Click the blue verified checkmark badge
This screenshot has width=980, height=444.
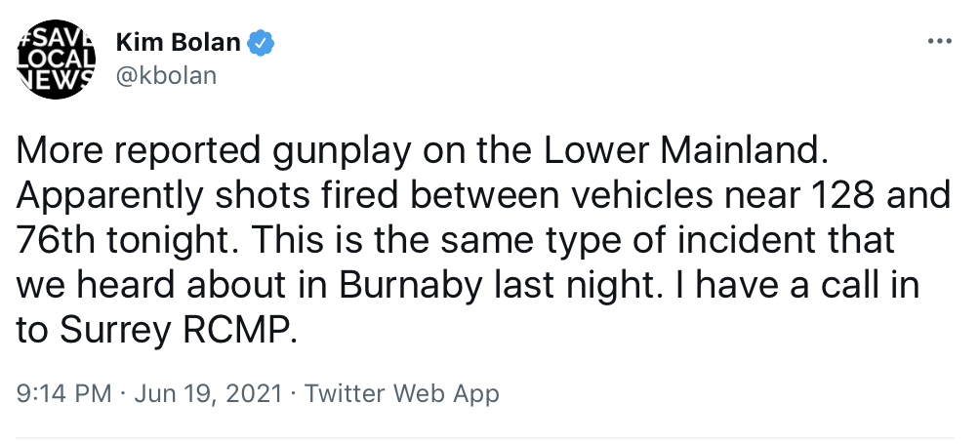pos(261,43)
